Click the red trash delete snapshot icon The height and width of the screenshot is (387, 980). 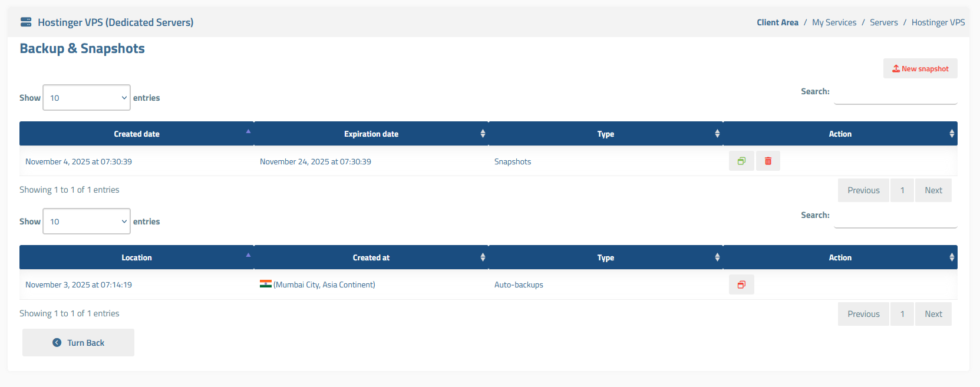[768, 161]
